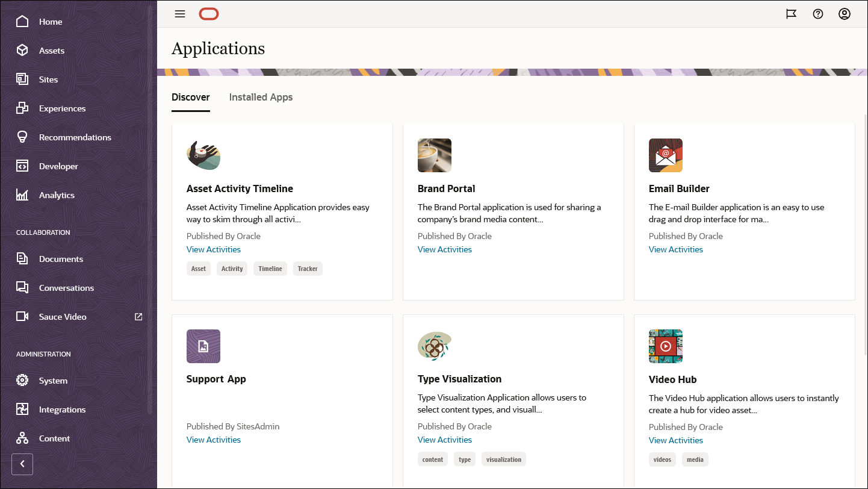Image resolution: width=868 pixels, height=489 pixels.
Task: View Activities for Brand Portal
Action: (x=444, y=249)
